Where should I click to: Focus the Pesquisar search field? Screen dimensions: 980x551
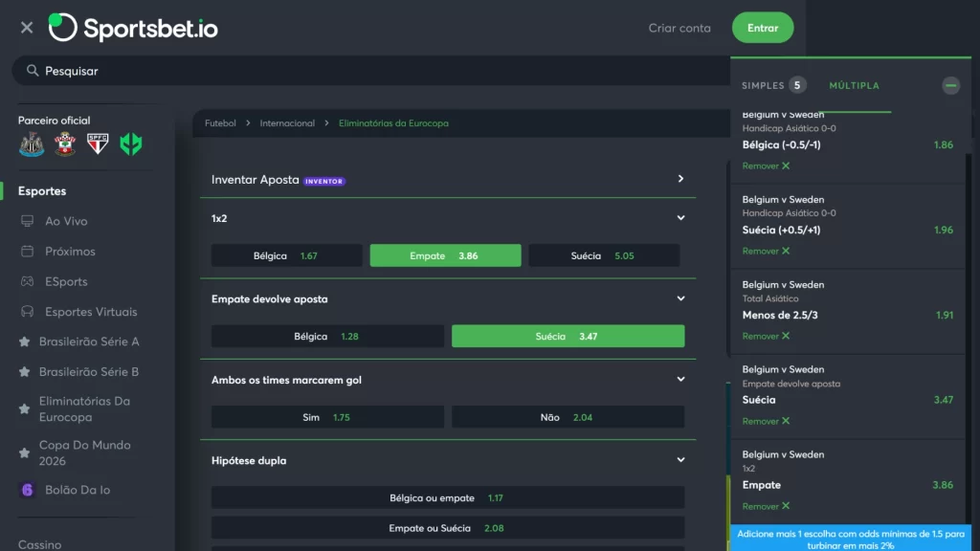pyautogui.click(x=371, y=71)
